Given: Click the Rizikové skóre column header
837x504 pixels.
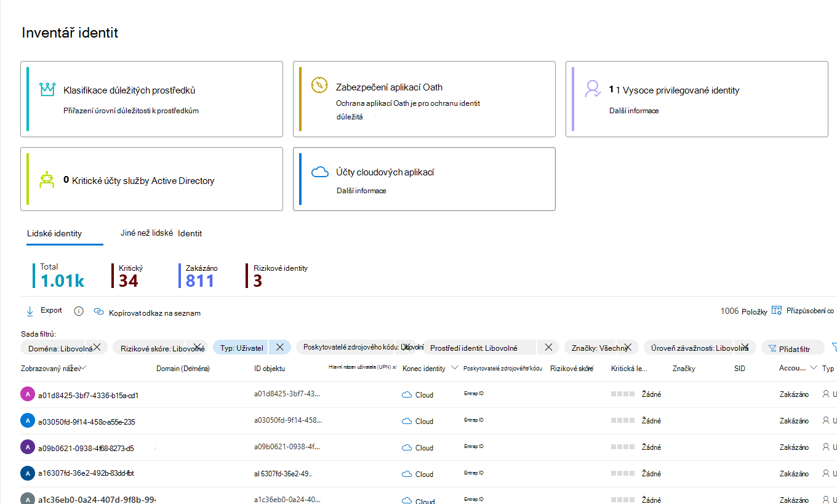Looking at the screenshot, I should tap(572, 369).
